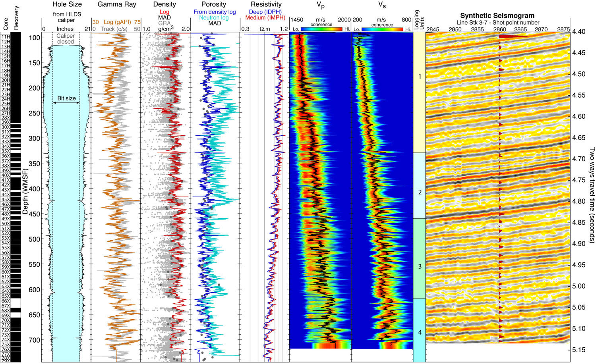Select logging unit 3 green block

pyautogui.click(x=420, y=259)
